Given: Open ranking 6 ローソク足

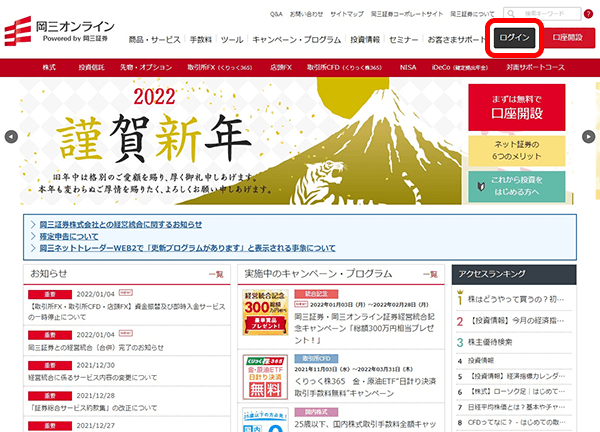Looking at the screenshot, I should [x=517, y=391].
